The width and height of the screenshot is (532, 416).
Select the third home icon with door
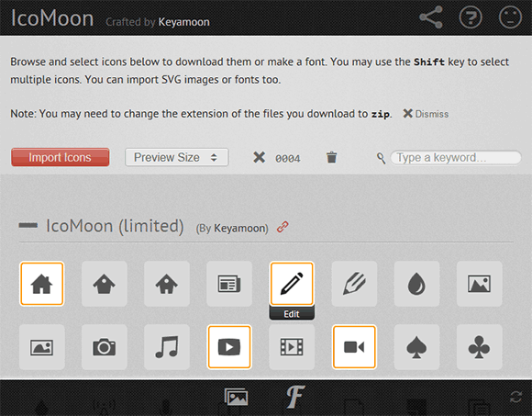coord(167,284)
